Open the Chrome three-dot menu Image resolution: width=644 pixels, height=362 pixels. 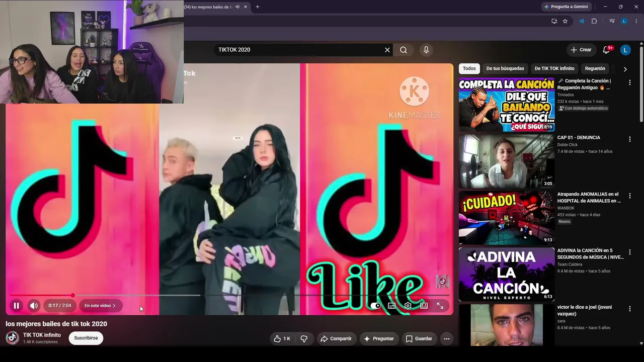[x=636, y=21]
